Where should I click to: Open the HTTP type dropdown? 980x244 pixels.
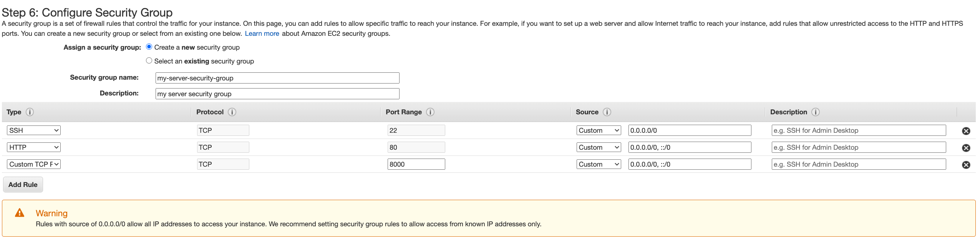pos(34,147)
